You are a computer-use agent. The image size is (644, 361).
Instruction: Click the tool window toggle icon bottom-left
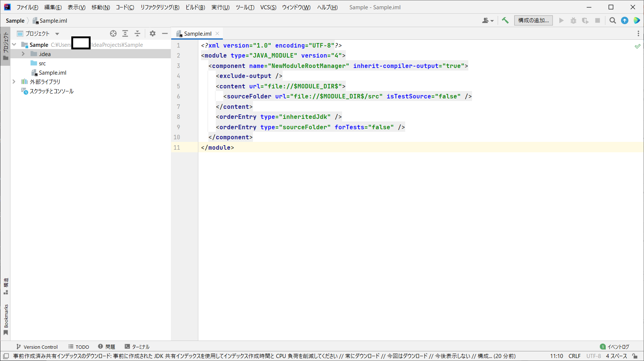(x=6, y=356)
